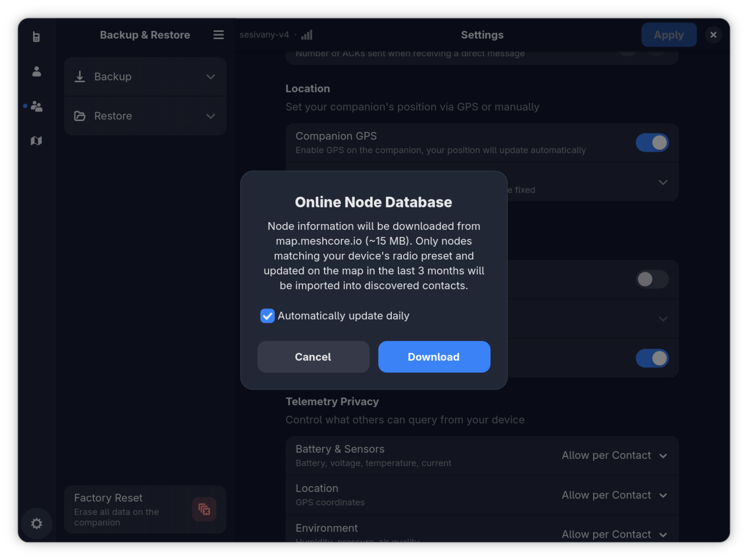Expand the Restore section

(x=210, y=116)
